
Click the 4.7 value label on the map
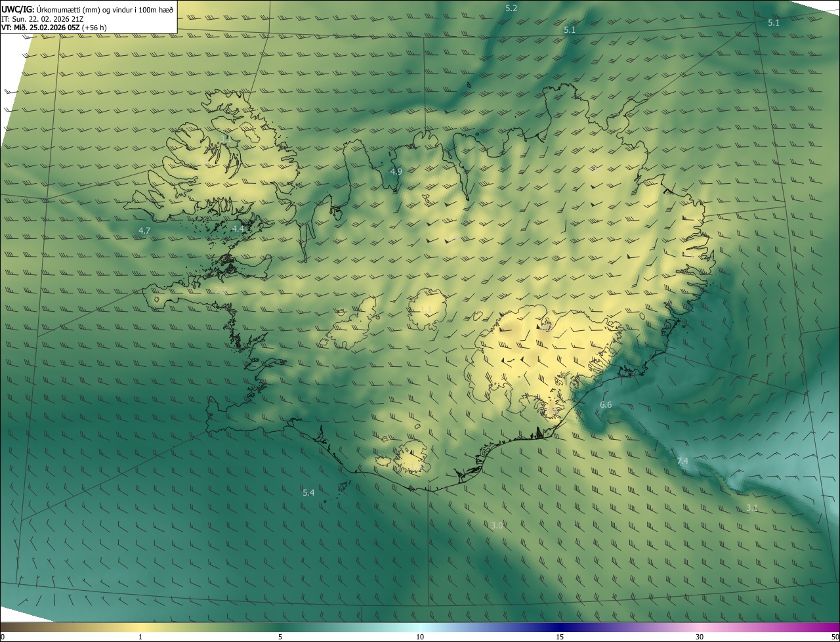click(144, 230)
